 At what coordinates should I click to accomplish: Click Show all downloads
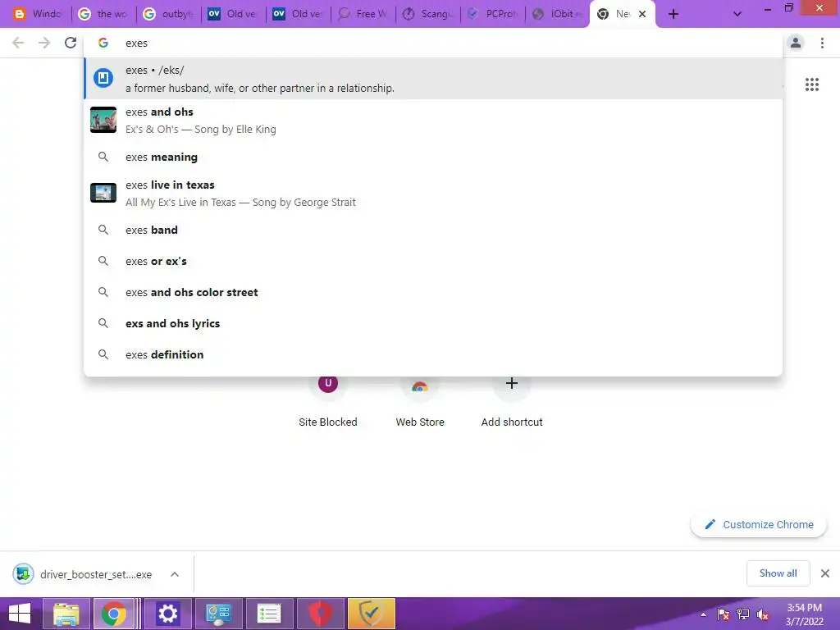[778, 573]
